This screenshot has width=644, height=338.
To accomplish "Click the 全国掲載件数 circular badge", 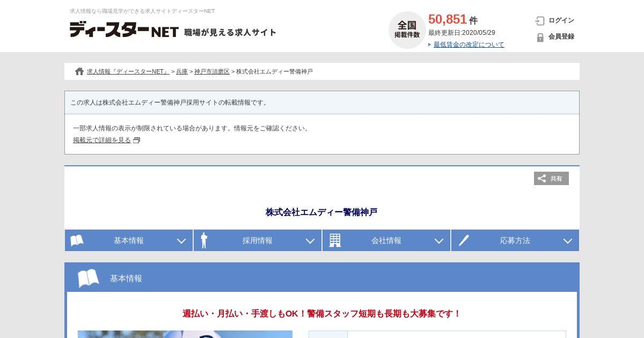I will point(407,30).
